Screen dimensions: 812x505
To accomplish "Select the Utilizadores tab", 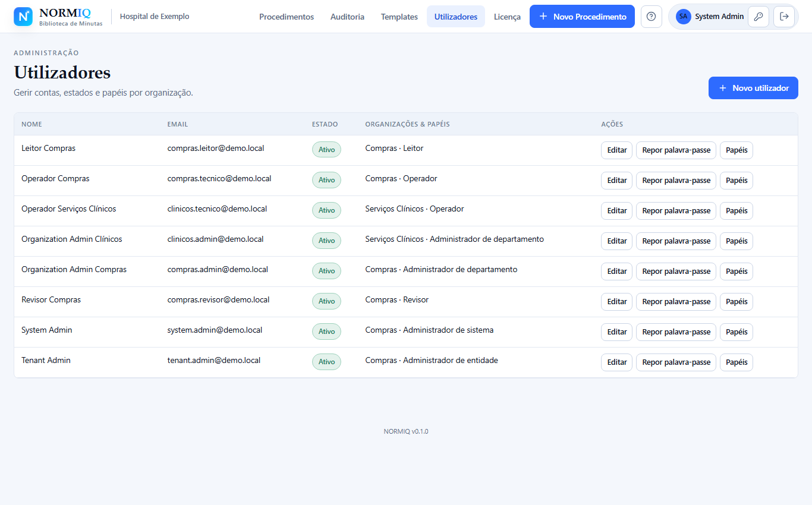I will coord(456,17).
